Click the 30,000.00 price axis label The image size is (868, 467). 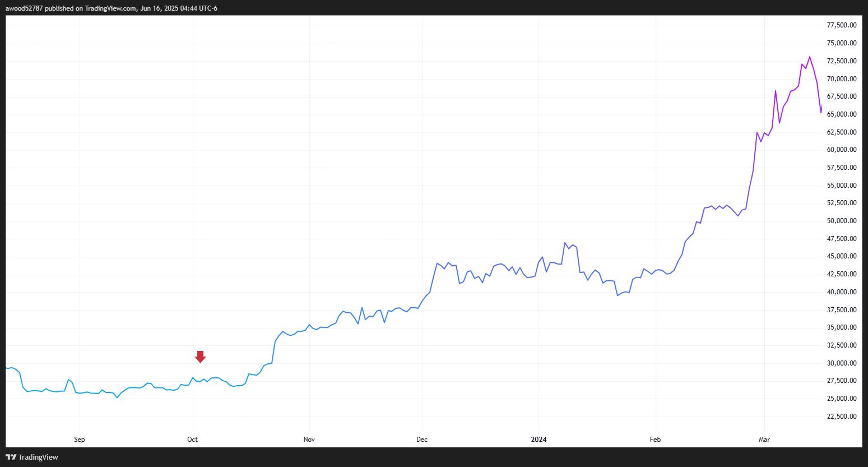click(842, 363)
